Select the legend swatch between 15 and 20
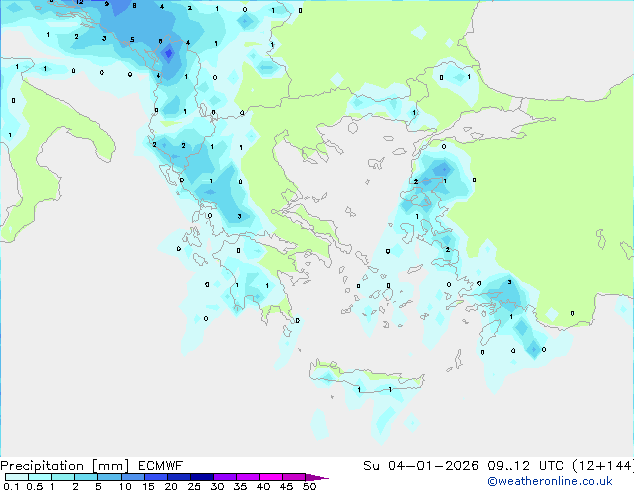Screen dimensions: 634x490 156,477
